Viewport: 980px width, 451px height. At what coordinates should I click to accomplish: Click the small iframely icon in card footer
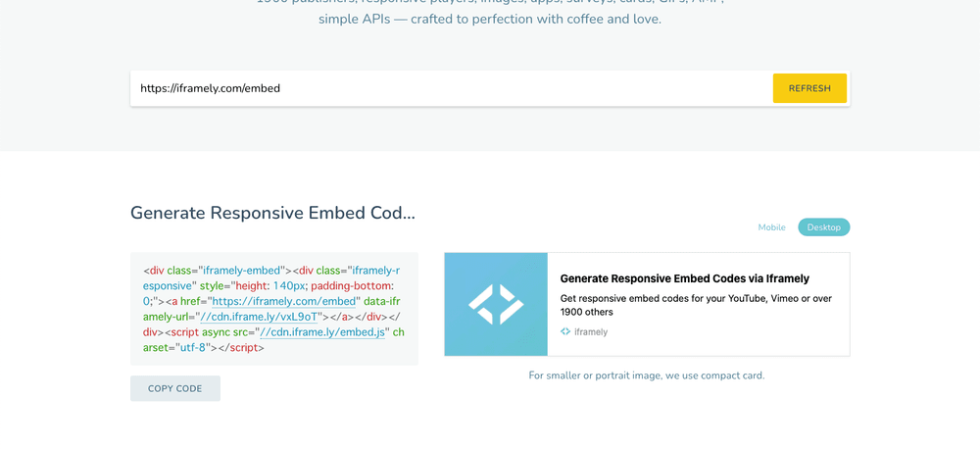point(565,331)
